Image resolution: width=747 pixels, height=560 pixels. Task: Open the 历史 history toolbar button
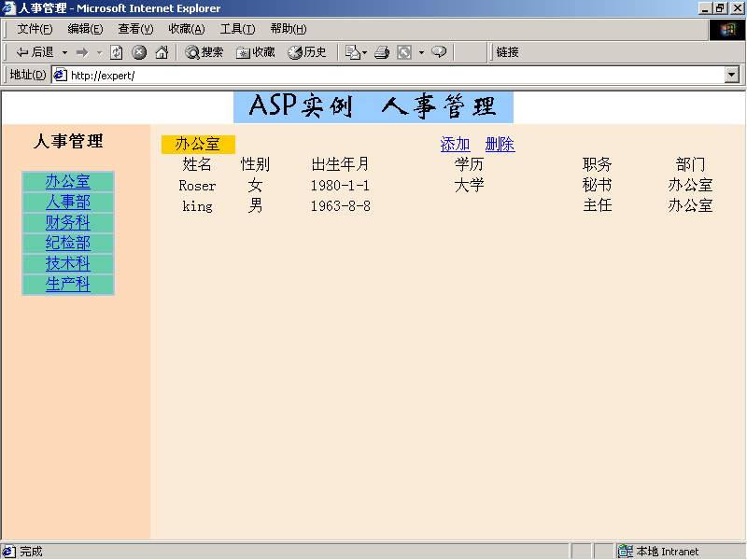pos(307,52)
